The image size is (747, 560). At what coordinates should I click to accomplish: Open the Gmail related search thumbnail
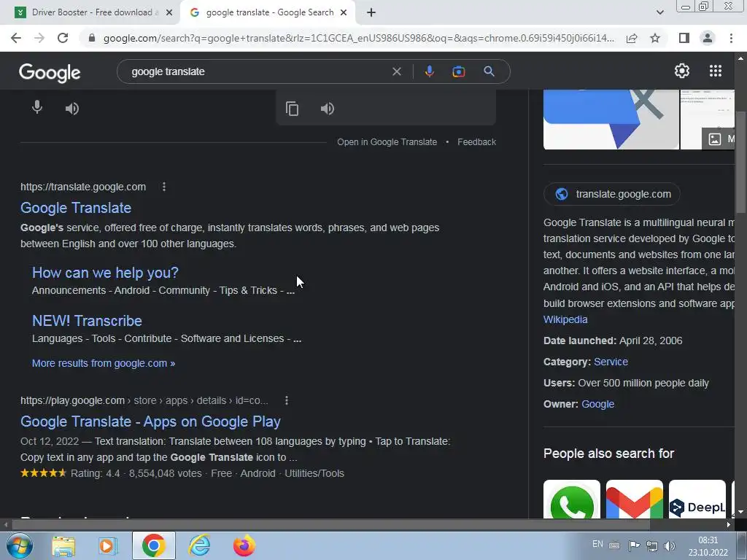[634, 499]
